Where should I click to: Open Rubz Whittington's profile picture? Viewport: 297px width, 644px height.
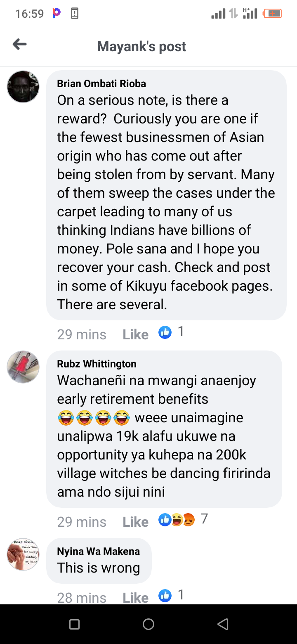[x=23, y=367]
